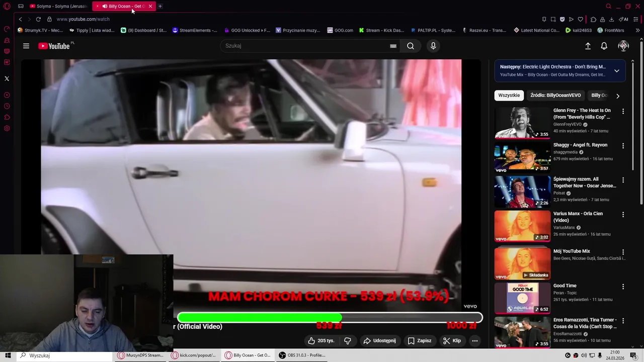644x362 pixels.
Task: Click the YouTube upload create icon
Action: (588, 46)
